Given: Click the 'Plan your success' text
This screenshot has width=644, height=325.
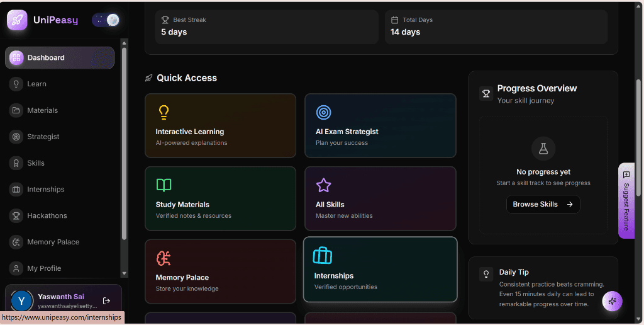Looking at the screenshot, I should (341, 143).
